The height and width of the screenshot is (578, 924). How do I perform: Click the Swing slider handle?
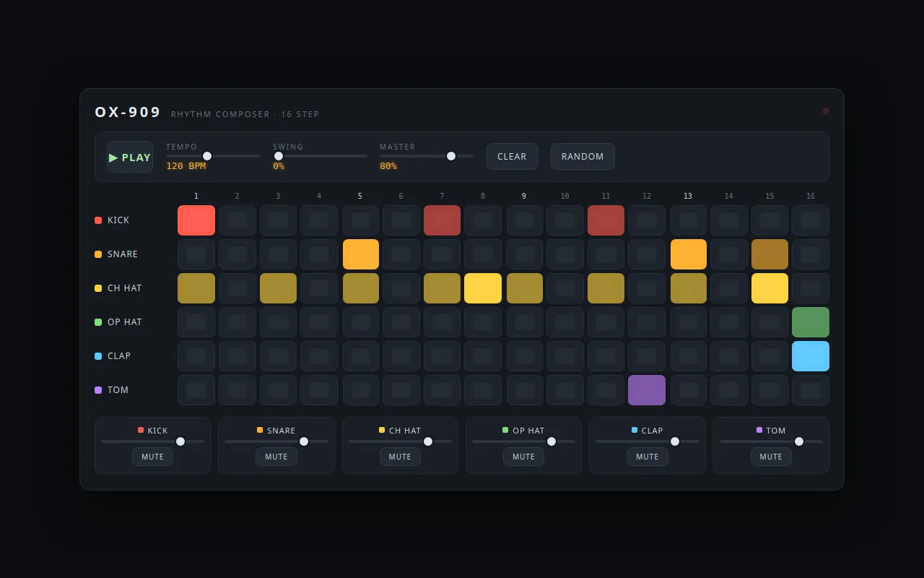[279, 156]
